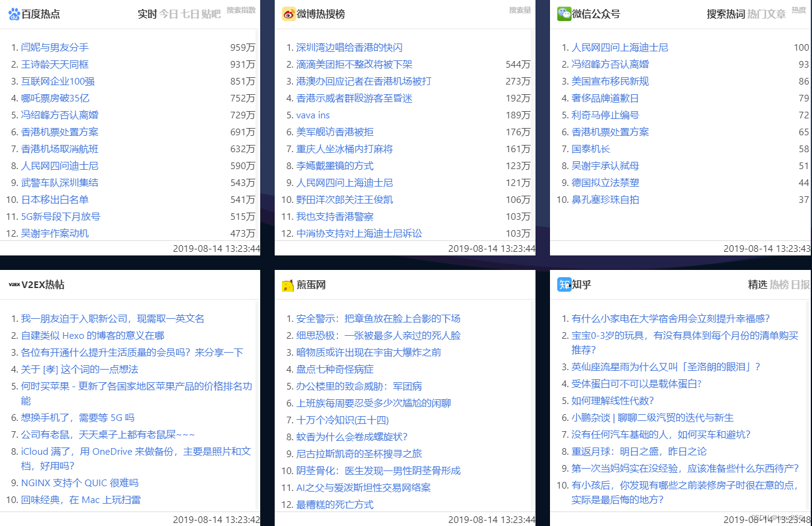
Task: Select 搜索热词 tab in WeChat panel
Action: (x=726, y=14)
